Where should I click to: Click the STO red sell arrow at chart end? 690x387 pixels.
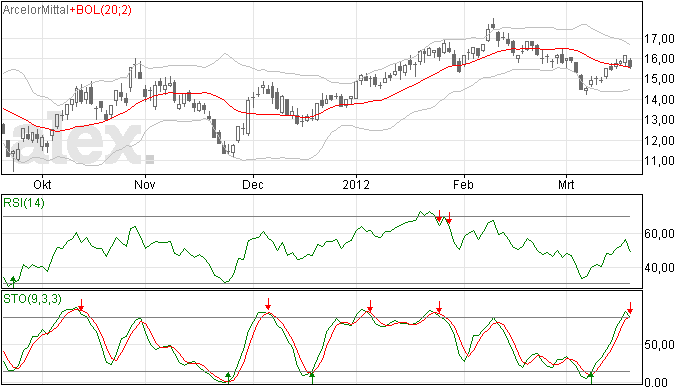(630, 308)
